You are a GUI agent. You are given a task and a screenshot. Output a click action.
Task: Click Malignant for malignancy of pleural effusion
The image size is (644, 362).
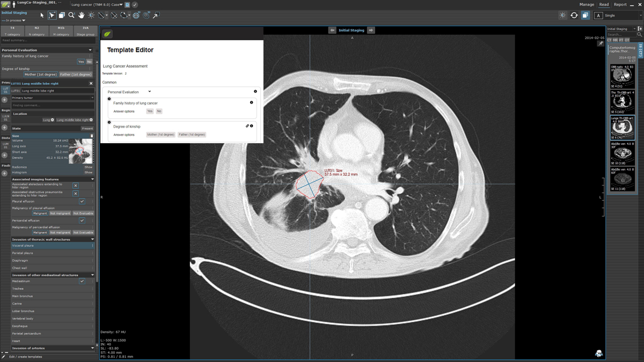tap(40, 213)
